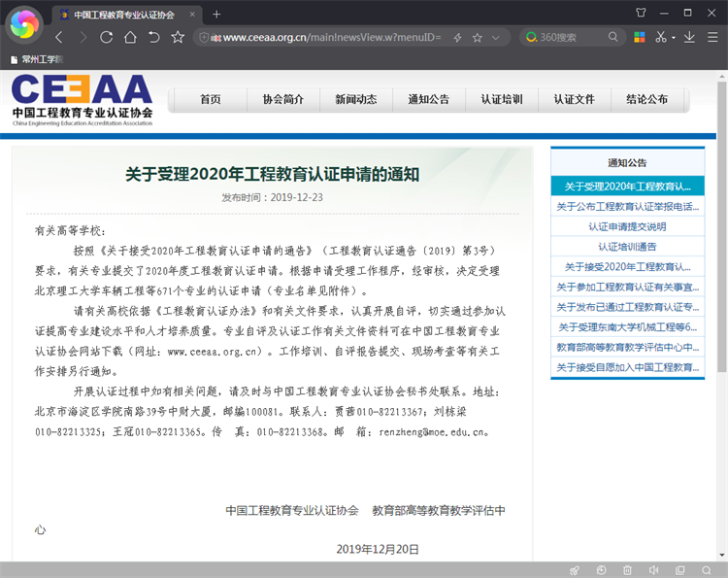The image size is (728, 578).
Task: Go to the browser home page icon
Action: tap(130, 37)
